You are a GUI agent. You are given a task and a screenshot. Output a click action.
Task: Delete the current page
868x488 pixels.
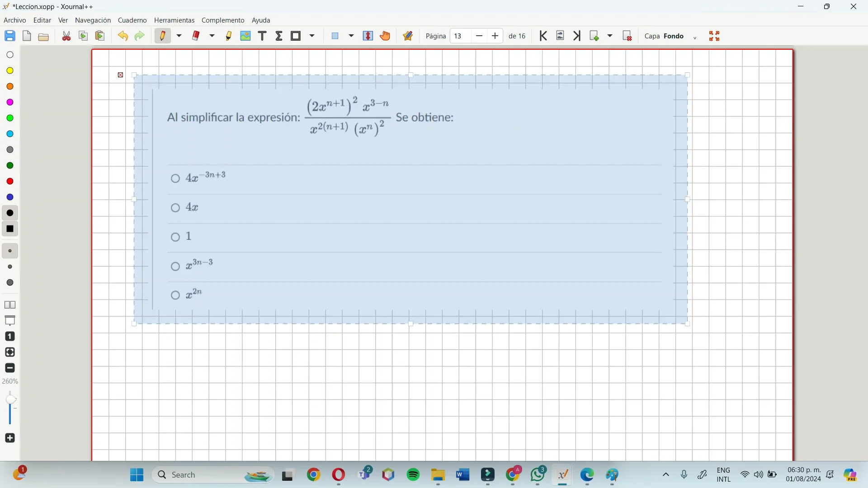point(627,36)
